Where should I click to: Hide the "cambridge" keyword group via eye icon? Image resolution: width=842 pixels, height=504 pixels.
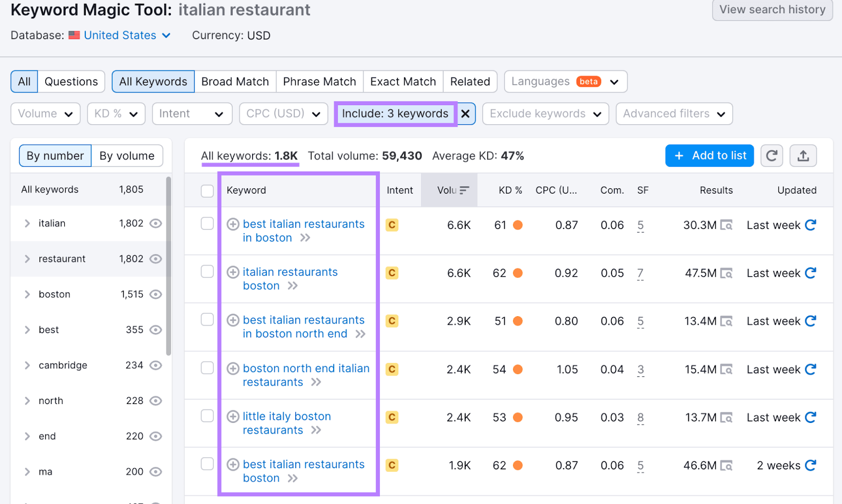156,365
